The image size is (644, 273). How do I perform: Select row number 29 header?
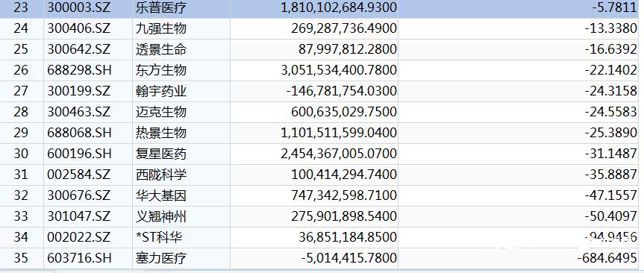22,133
